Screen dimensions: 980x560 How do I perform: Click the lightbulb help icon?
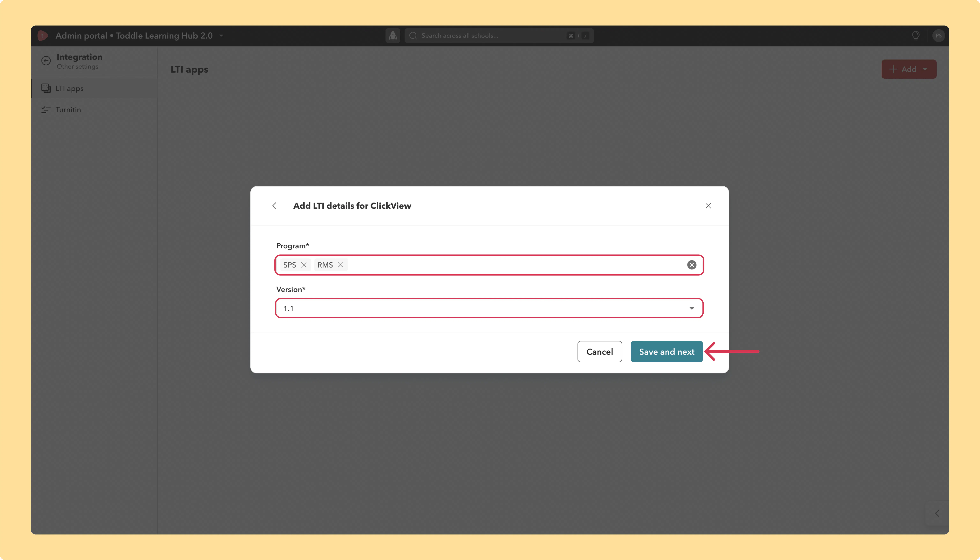tap(915, 36)
